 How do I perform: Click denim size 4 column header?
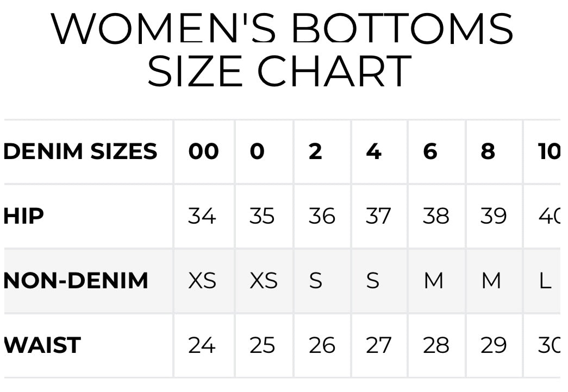point(373,151)
